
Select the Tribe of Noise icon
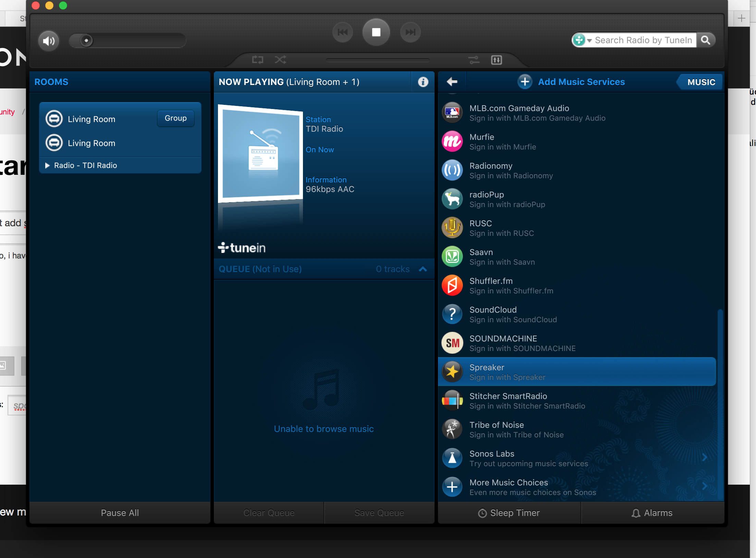452,429
